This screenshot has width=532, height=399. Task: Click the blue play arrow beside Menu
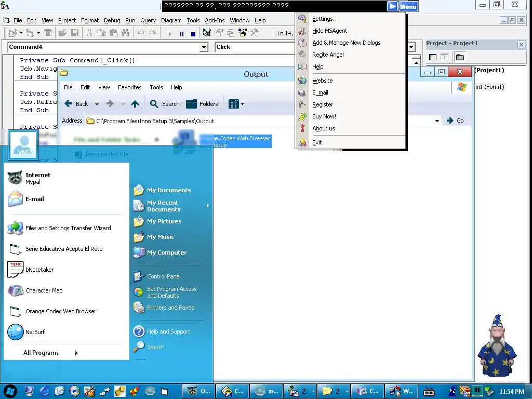(392, 6)
